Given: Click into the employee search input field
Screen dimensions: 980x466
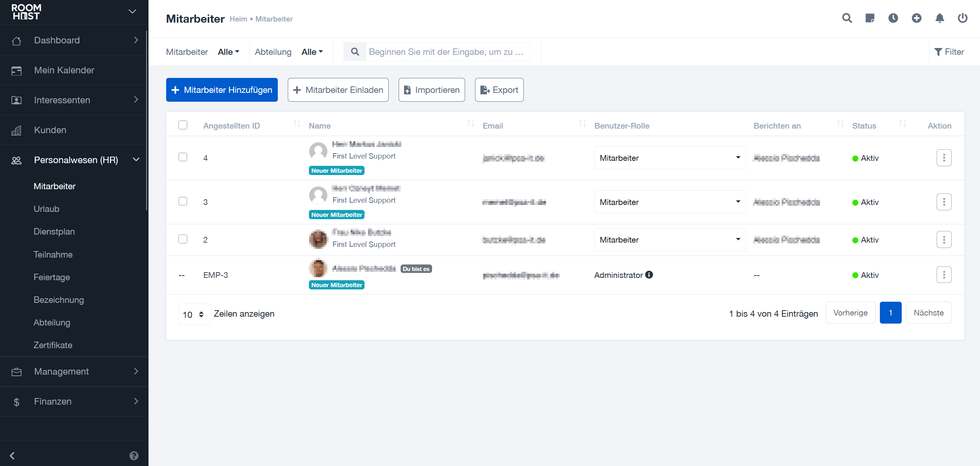Looking at the screenshot, I should pos(447,52).
